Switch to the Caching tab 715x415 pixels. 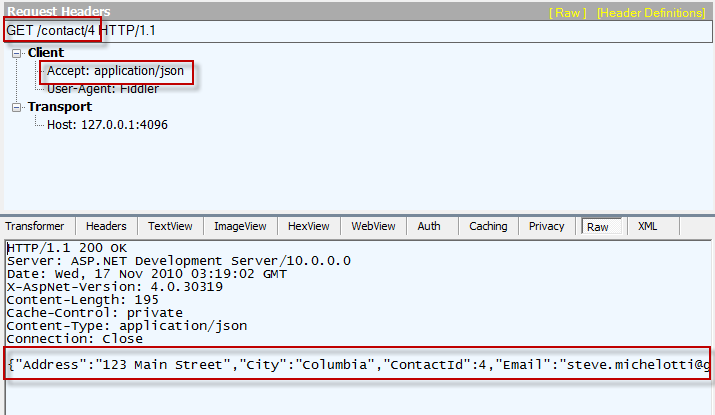488,226
